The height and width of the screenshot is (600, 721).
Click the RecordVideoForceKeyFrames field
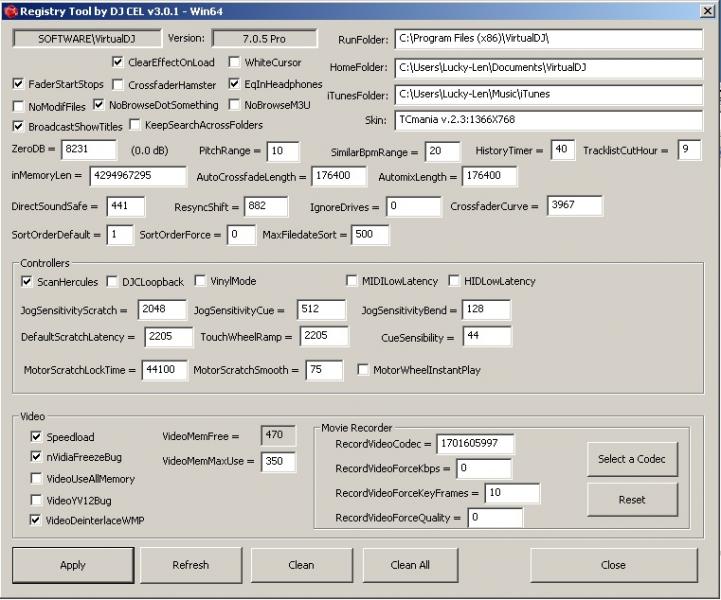click(512, 493)
